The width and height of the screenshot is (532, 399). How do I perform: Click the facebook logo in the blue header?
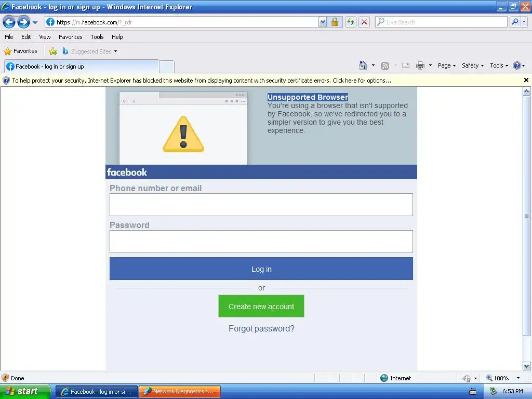127,172
